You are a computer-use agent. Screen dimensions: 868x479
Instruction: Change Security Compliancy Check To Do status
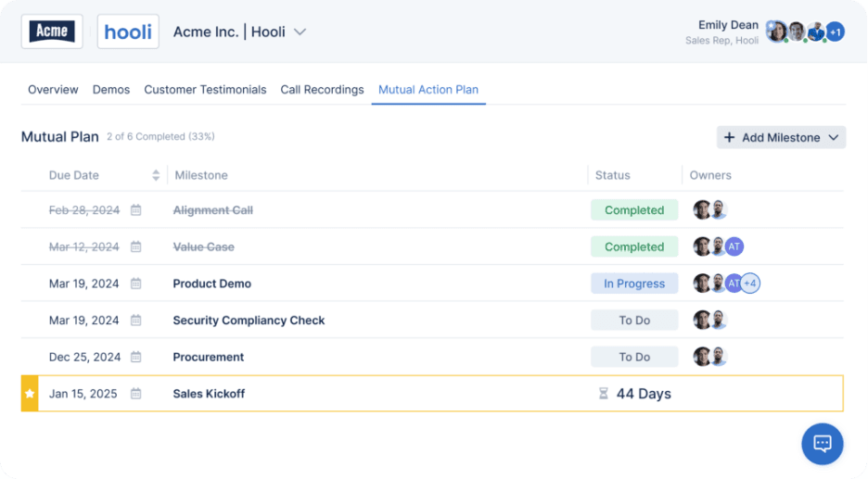point(634,320)
